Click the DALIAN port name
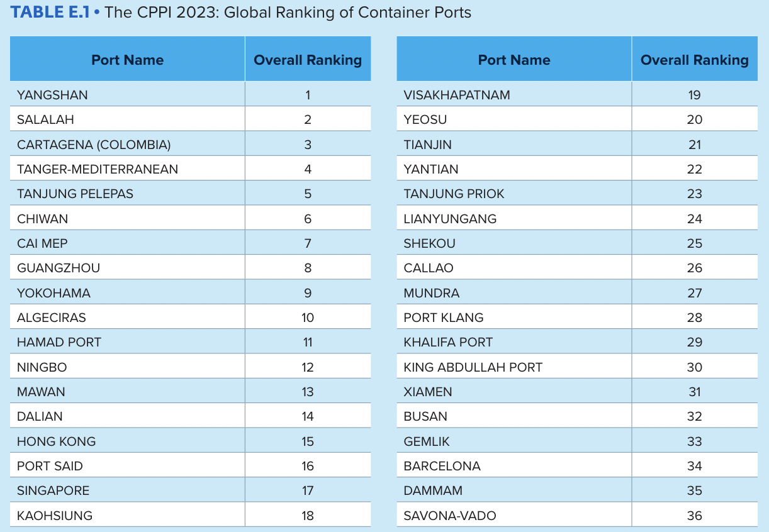The height and width of the screenshot is (532, 769). pos(40,416)
